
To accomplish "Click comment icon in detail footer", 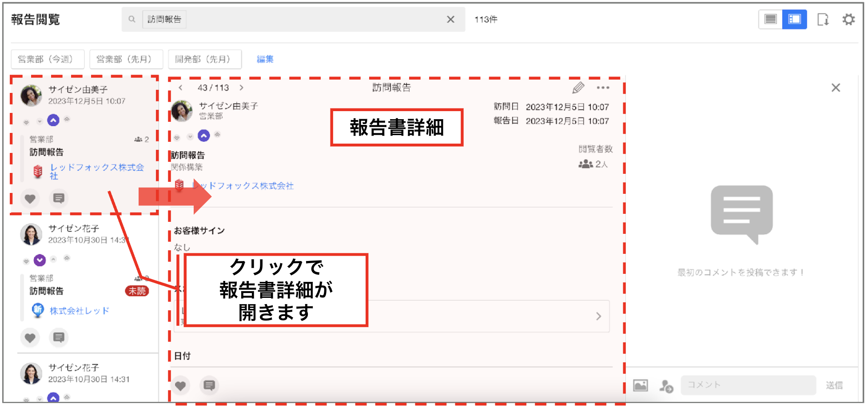I will click(x=209, y=385).
